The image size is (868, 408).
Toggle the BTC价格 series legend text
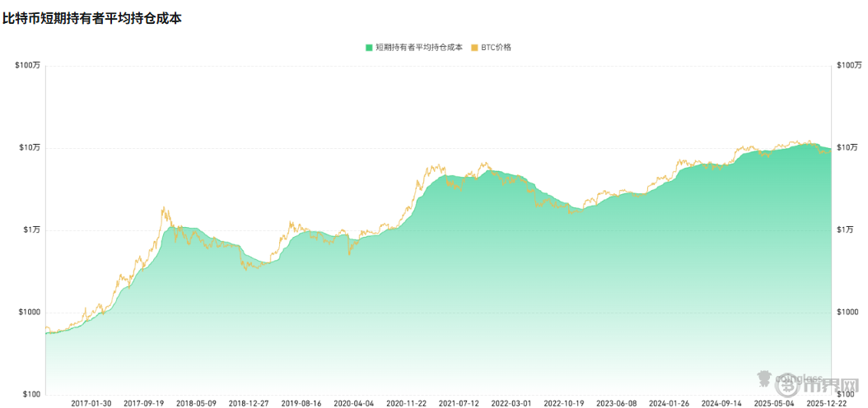(497, 48)
